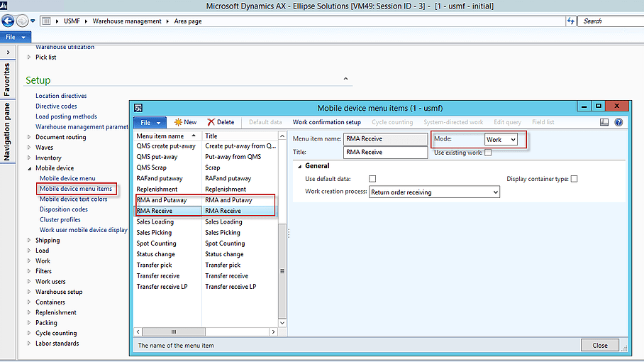This screenshot has width=644, height=362.
Task: Open the Mode dropdown
Action: click(501, 140)
